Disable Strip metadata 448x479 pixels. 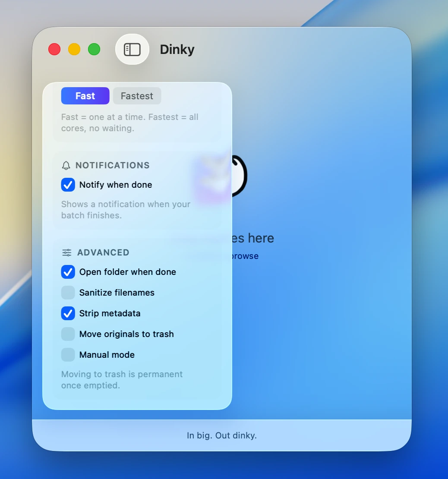click(68, 313)
